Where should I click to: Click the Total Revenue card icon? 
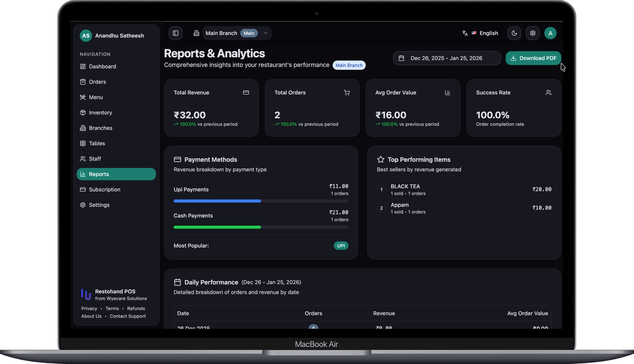click(246, 93)
